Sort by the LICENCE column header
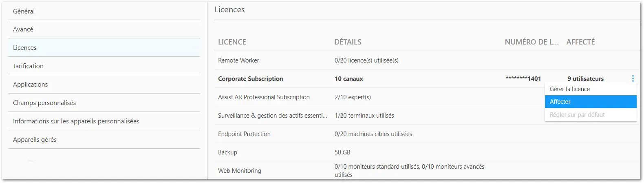 (x=232, y=42)
